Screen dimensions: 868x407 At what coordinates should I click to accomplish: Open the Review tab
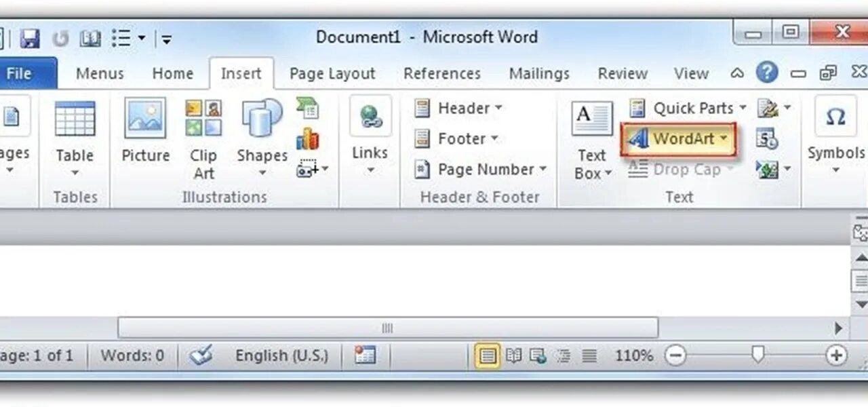623,73
